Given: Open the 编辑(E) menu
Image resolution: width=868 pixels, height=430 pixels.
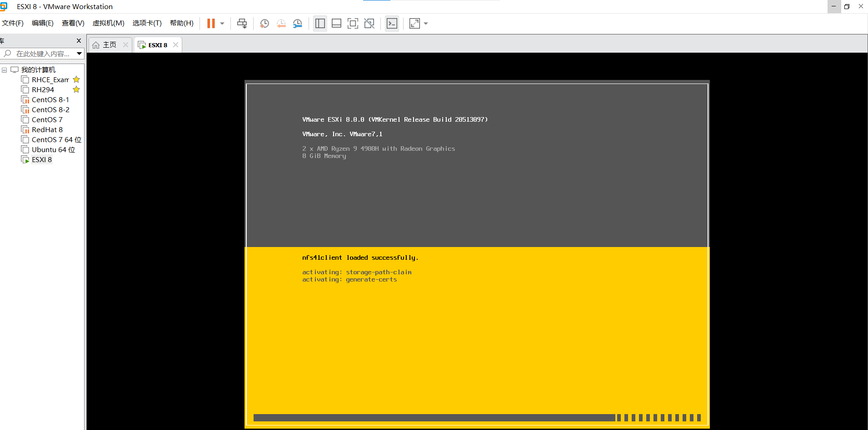Looking at the screenshot, I should [43, 23].
